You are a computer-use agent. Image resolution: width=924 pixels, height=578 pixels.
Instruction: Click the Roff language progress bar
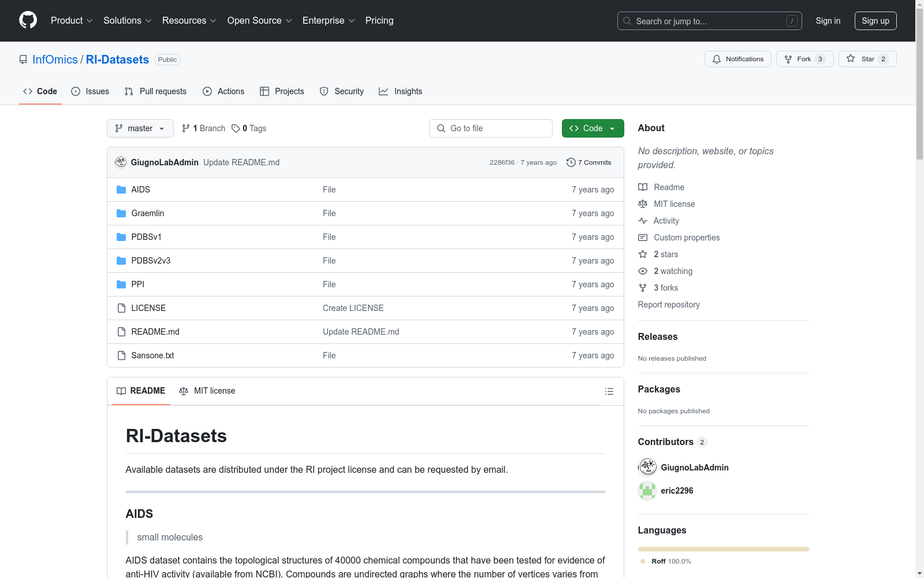click(724, 549)
